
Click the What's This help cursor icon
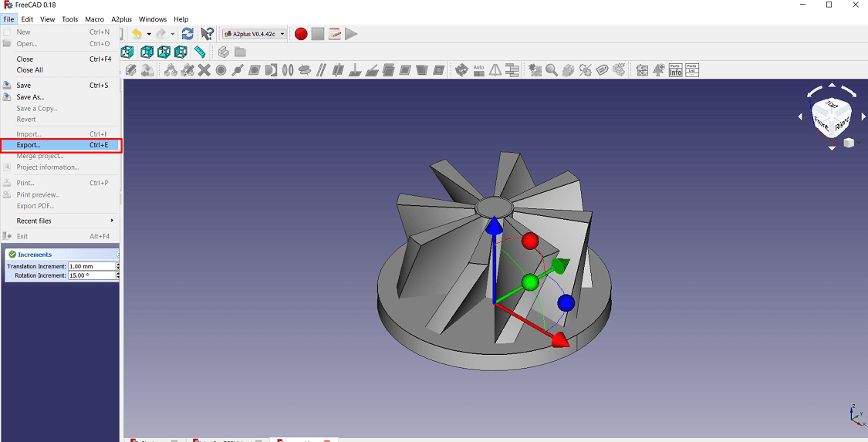[207, 34]
